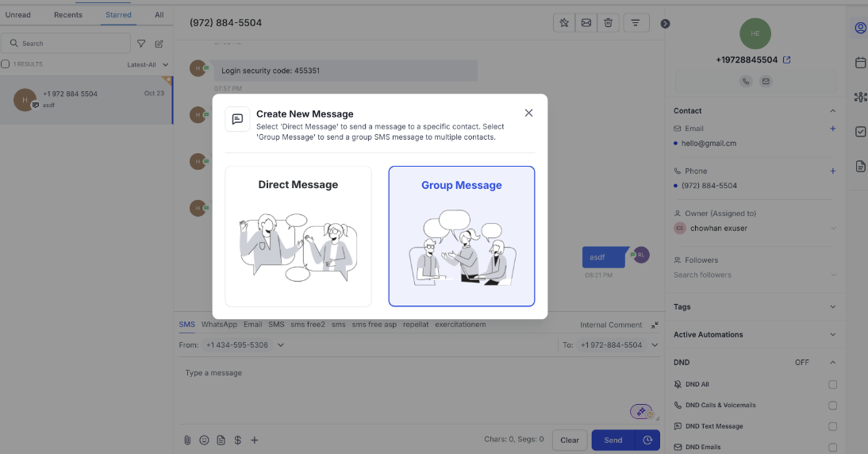Schedule message clock icon beside Send
This screenshot has width=868, height=454.
(x=647, y=441)
